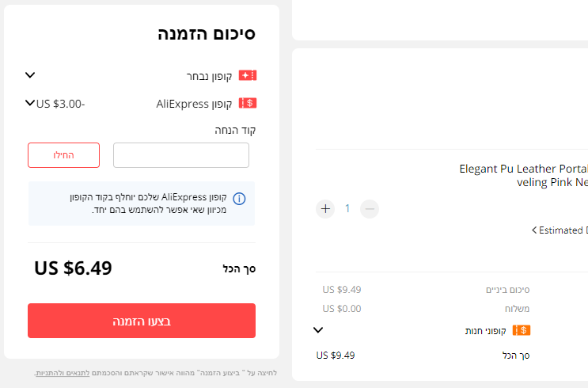
Task: Click the blue info circle icon
Action: pos(239,199)
